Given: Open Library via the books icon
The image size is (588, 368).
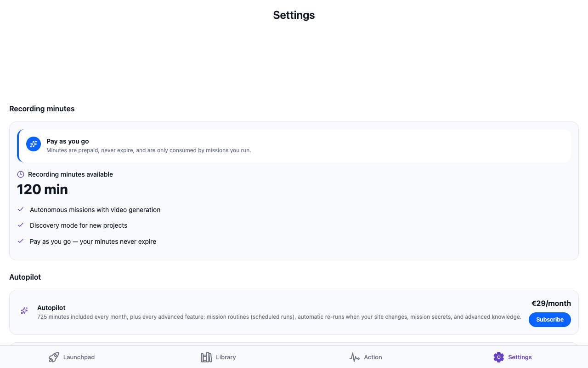Looking at the screenshot, I should [x=206, y=357].
